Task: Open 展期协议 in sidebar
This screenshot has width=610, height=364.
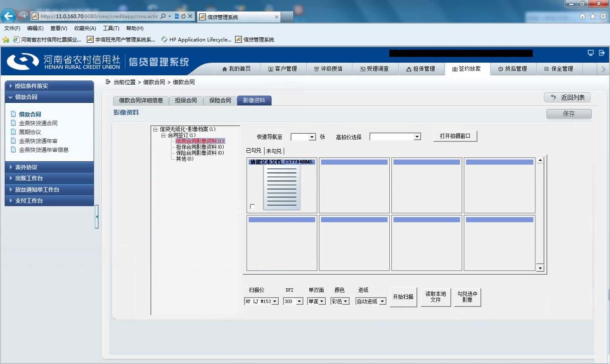Action: [30, 132]
